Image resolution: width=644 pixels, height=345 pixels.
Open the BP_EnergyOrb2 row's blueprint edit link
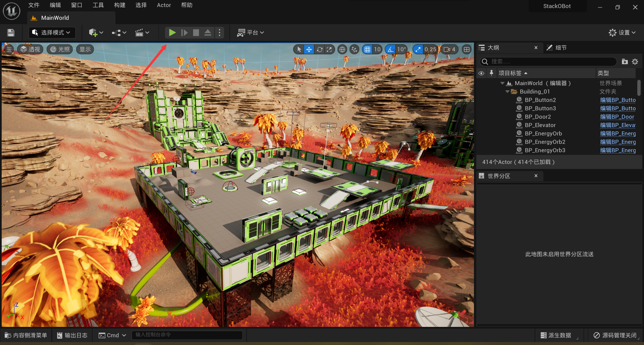pyautogui.click(x=618, y=142)
